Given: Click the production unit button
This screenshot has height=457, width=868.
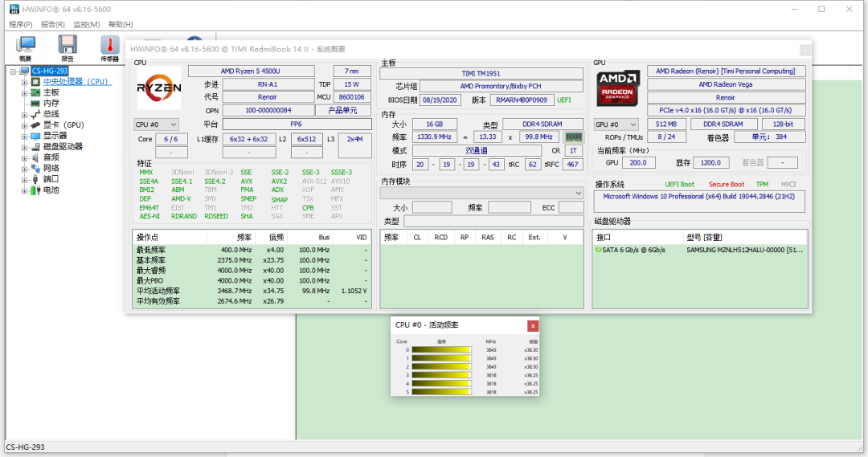Looking at the screenshot, I should tap(342, 110).
